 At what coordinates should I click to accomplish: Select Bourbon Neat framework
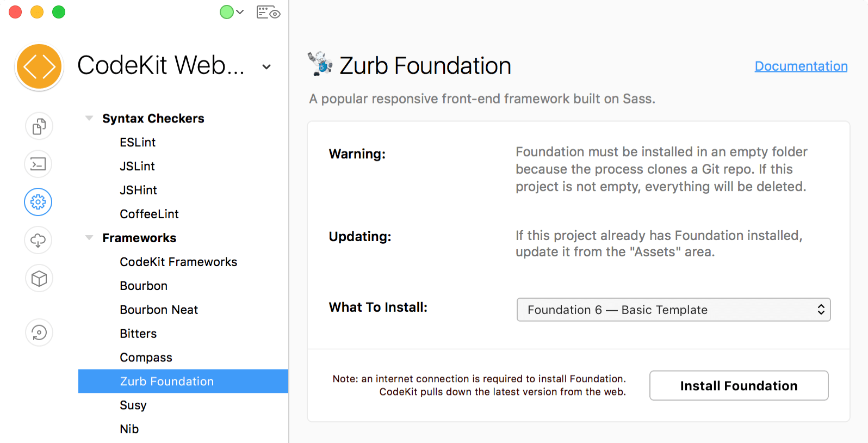[159, 309]
